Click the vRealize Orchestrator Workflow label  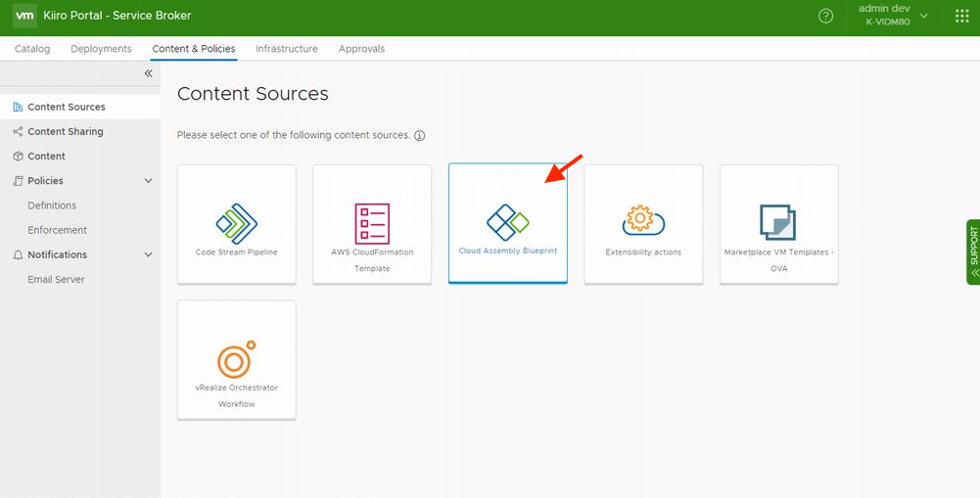point(236,396)
